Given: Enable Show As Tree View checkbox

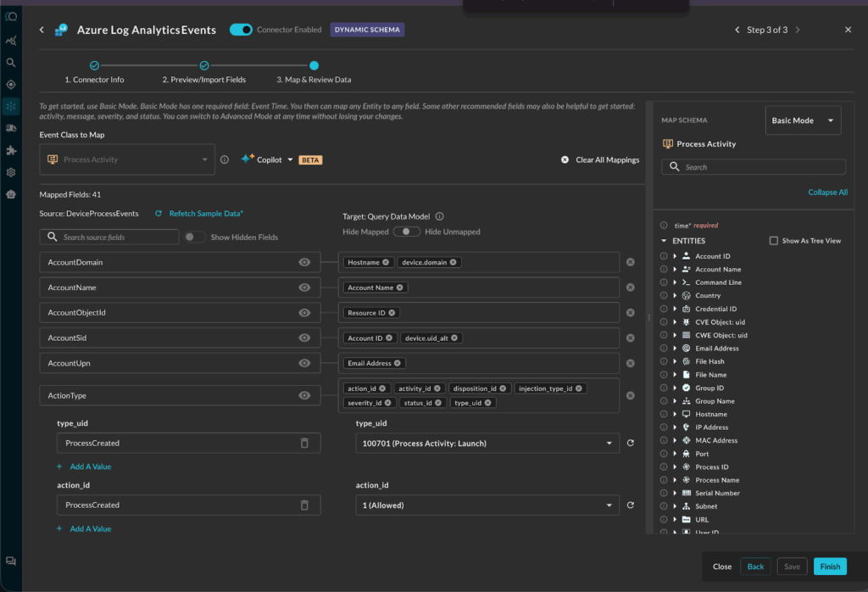Looking at the screenshot, I should click(773, 241).
